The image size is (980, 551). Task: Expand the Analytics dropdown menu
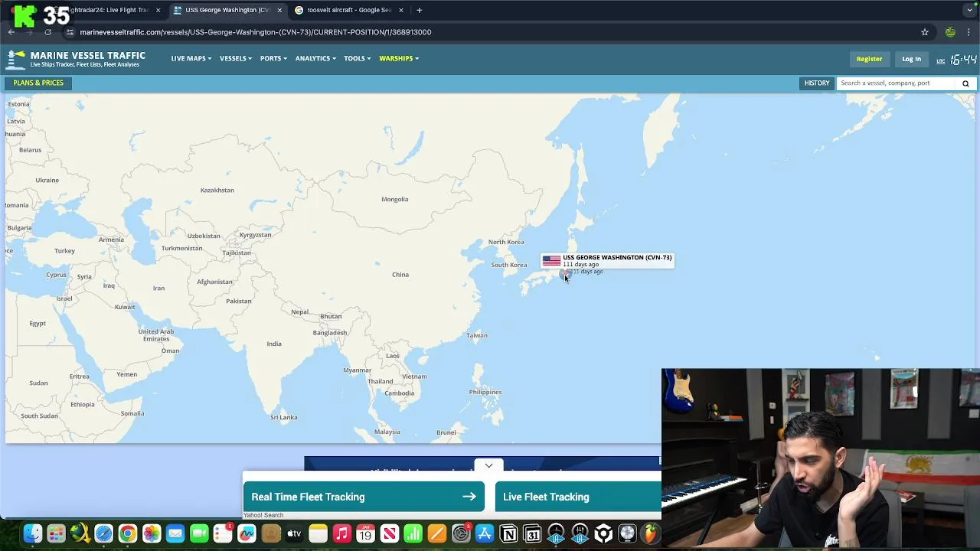coord(315,58)
